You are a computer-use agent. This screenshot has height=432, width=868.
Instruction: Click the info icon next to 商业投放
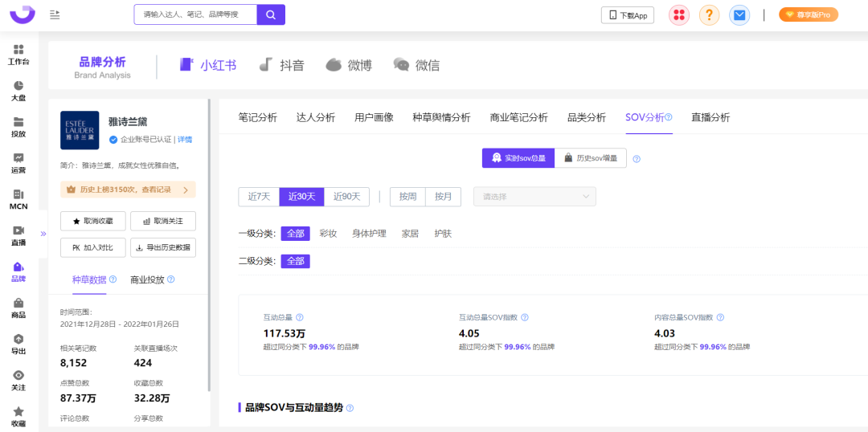coord(171,279)
